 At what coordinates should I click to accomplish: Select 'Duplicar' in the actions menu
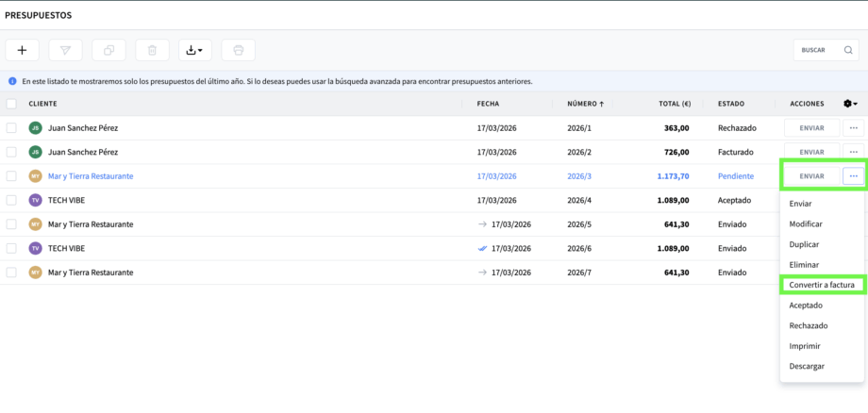(x=804, y=244)
